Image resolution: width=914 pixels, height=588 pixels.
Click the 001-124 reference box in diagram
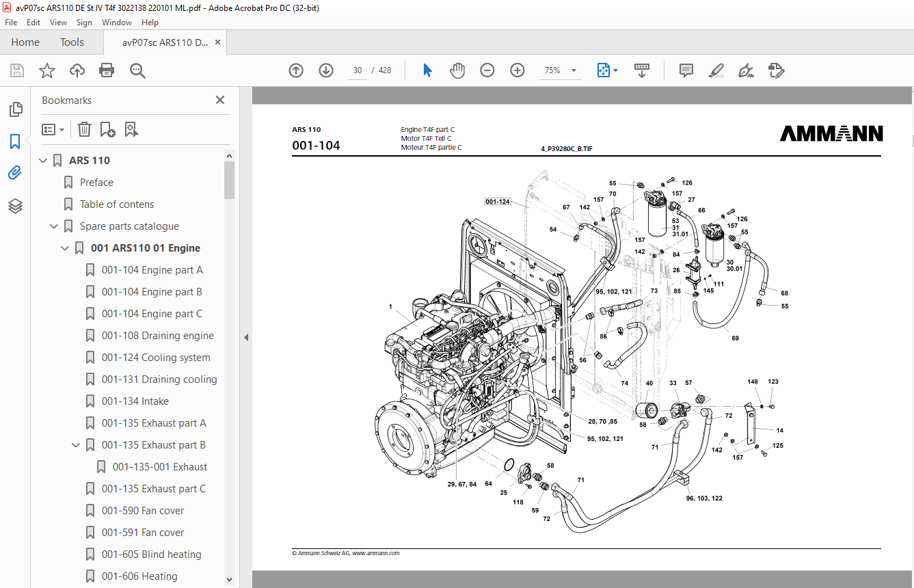click(x=498, y=202)
